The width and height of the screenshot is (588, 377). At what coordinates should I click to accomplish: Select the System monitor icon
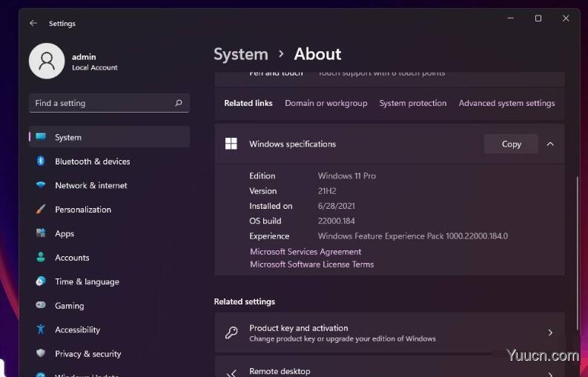tap(41, 137)
